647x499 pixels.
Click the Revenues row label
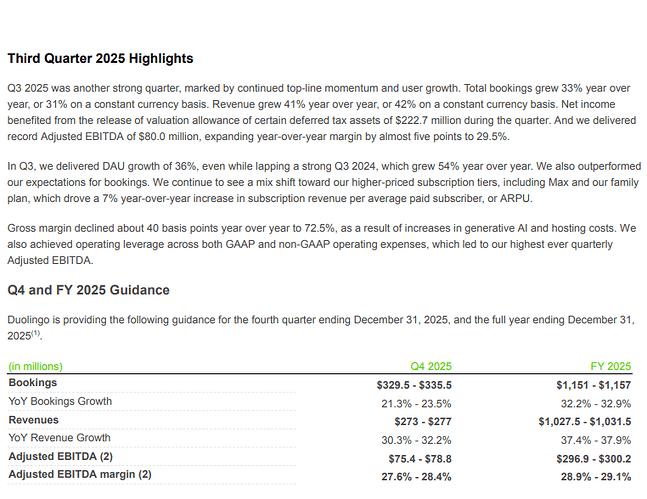pos(33,420)
